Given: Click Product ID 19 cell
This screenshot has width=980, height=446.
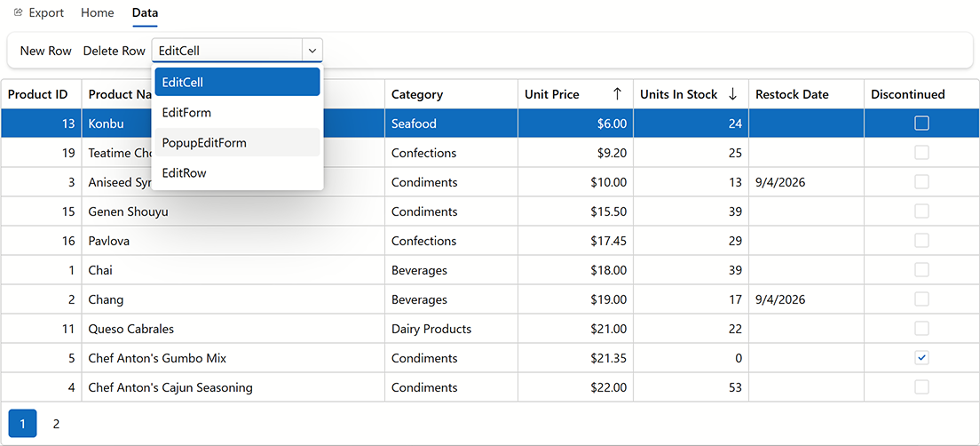Looking at the screenshot, I should coord(41,153).
